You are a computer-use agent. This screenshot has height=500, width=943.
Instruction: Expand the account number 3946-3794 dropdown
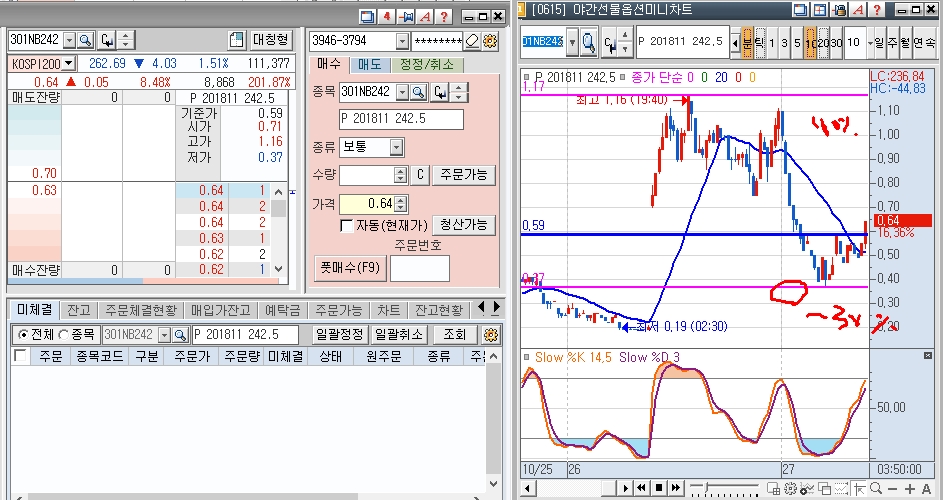[x=402, y=41]
